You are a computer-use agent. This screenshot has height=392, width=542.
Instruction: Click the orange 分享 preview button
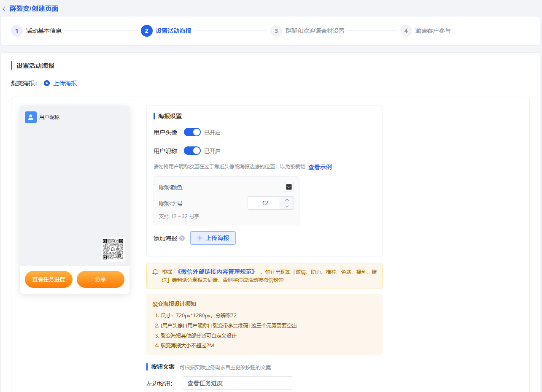(100, 279)
